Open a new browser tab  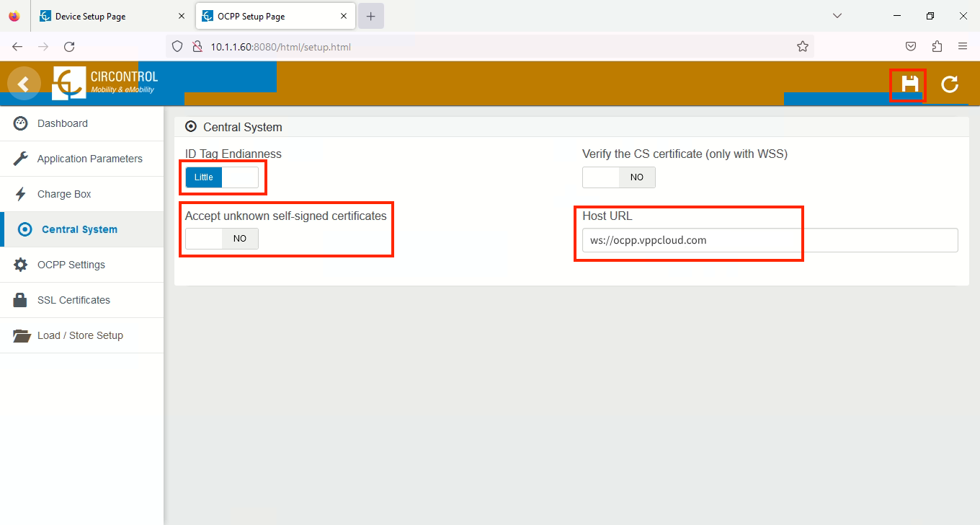click(370, 16)
